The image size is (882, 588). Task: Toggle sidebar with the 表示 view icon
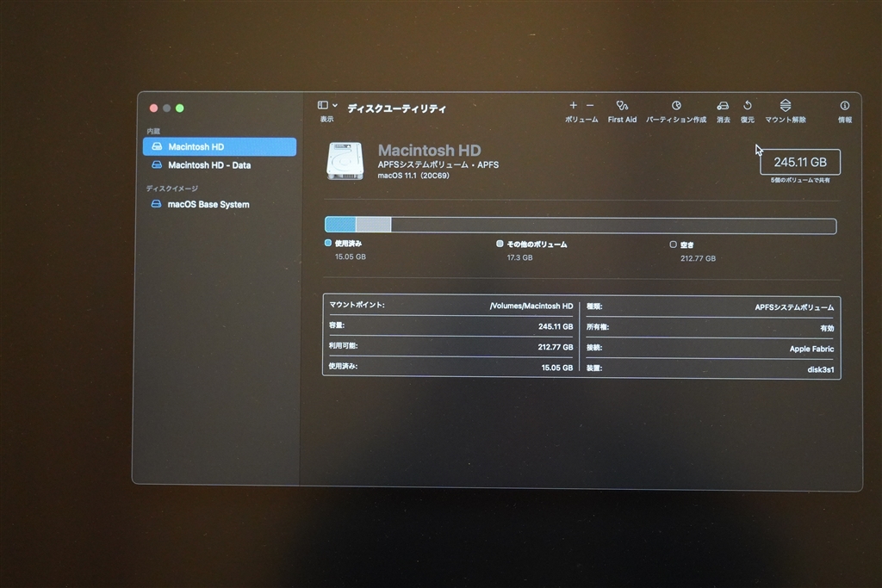[323, 105]
